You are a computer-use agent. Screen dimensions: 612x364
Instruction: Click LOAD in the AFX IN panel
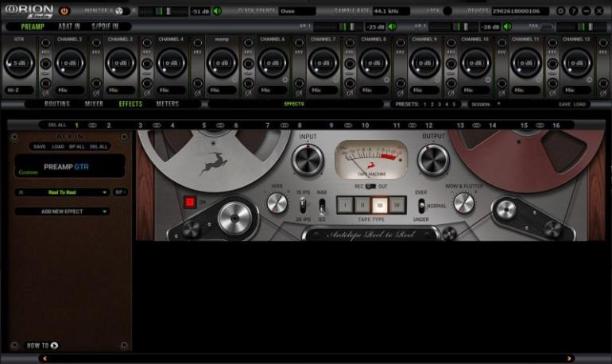(58, 147)
